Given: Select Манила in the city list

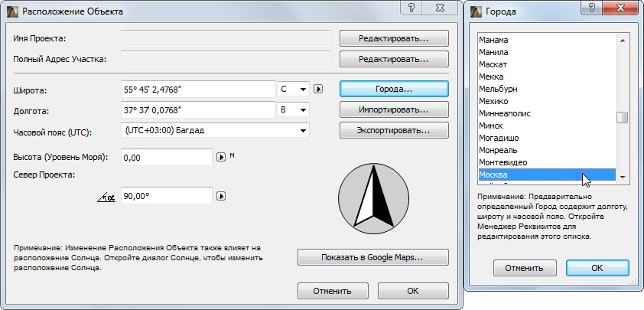Looking at the screenshot, I should click(x=547, y=52).
